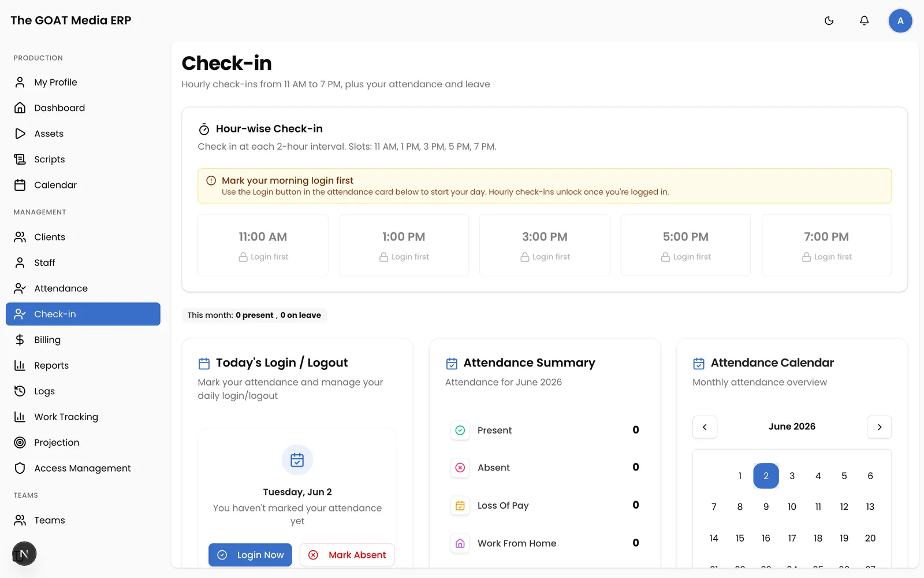Click the Present summary row
Screen dimensions: 924x578
click(545, 430)
